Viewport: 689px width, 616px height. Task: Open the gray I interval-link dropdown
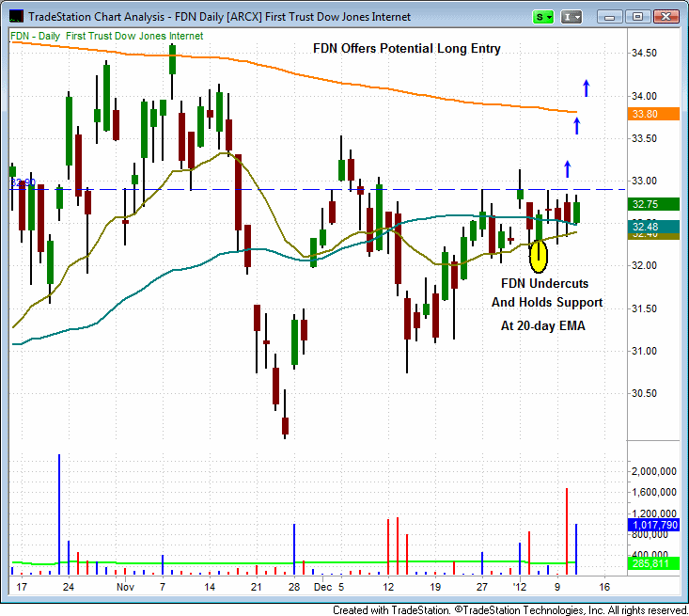pos(572,17)
